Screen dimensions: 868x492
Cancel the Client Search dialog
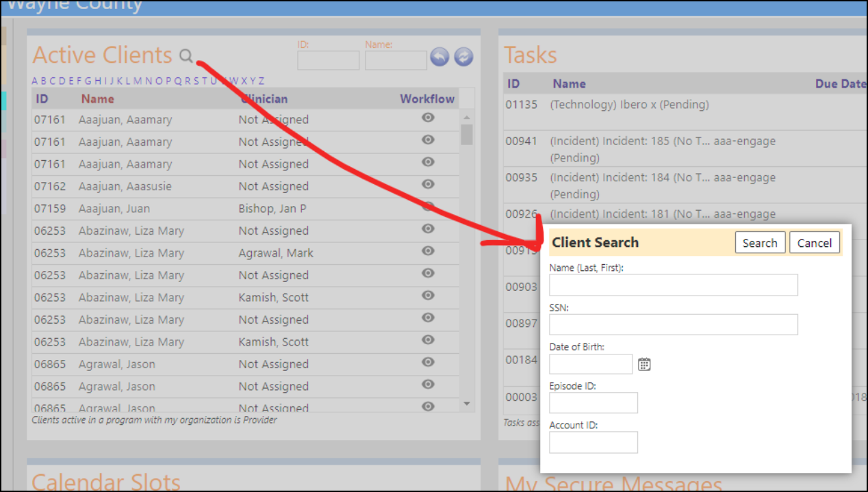click(x=815, y=243)
